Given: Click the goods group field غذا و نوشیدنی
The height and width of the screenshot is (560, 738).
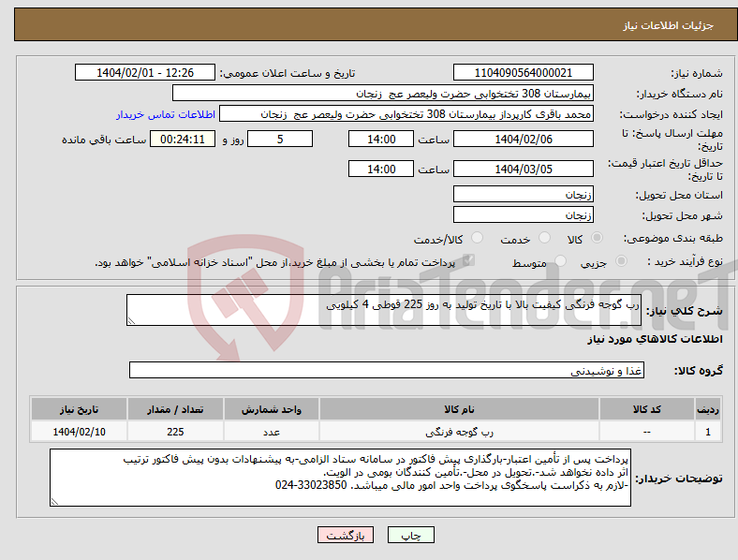Looking at the screenshot, I should coord(387,370).
